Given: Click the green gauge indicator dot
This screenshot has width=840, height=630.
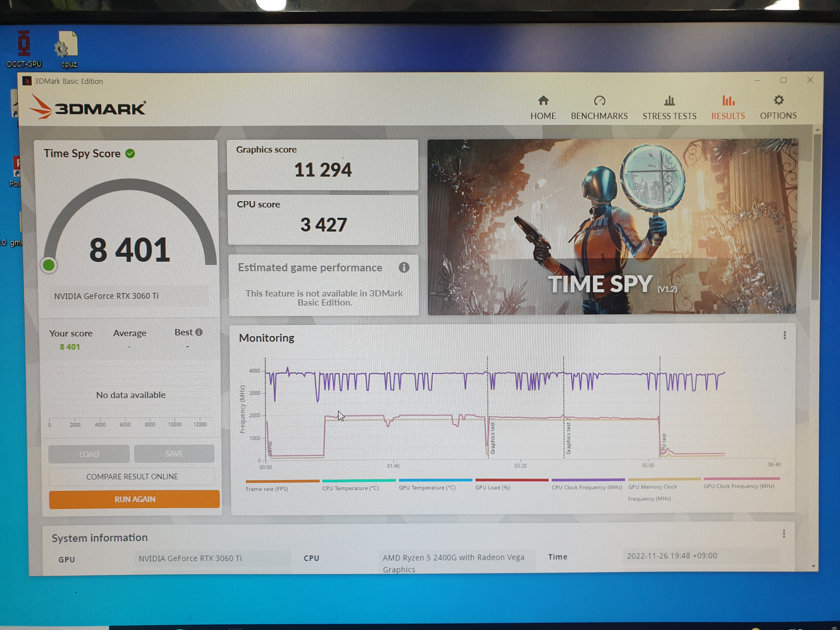Looking at the screenshot, I should coord(49,265).
